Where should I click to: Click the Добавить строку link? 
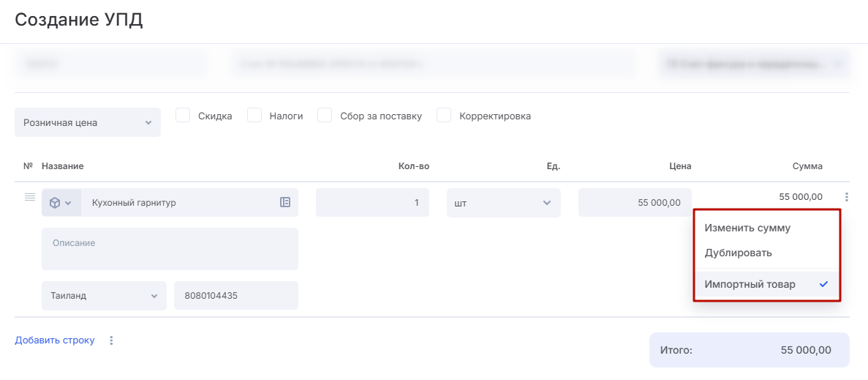coord(55,340)
